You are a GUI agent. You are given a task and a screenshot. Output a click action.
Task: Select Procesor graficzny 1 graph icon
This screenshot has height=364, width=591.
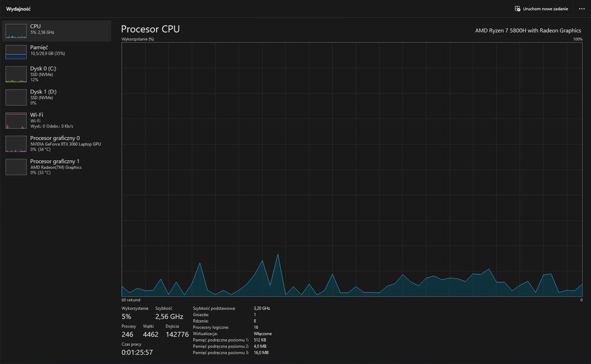tap(16, 167)
